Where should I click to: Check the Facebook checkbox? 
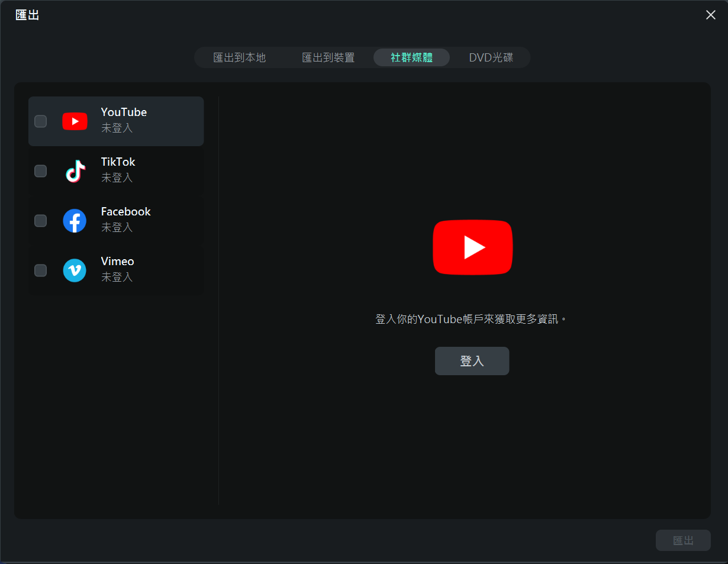(40, 221)
